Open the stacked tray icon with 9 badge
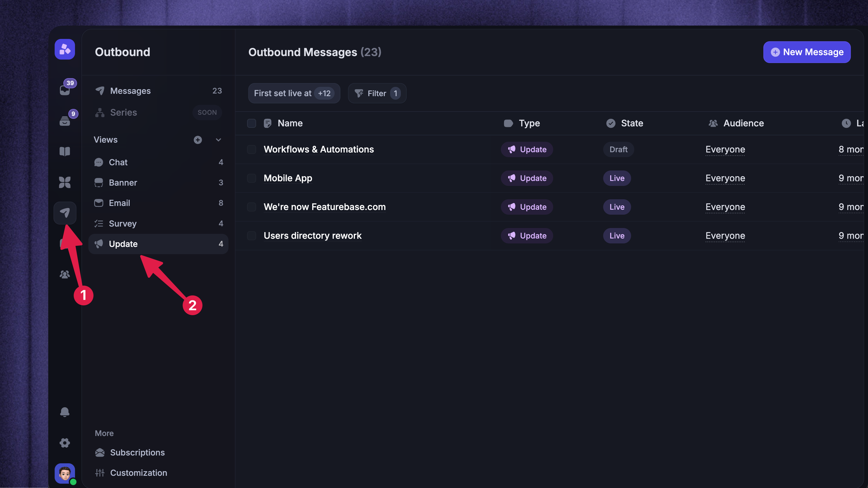This screenshot has width=868, height=488. point(65,121)
